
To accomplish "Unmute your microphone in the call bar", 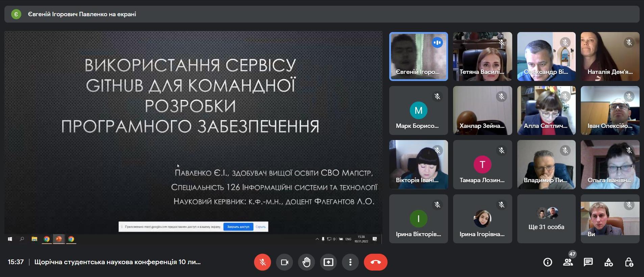I will [x=263, y=262].
